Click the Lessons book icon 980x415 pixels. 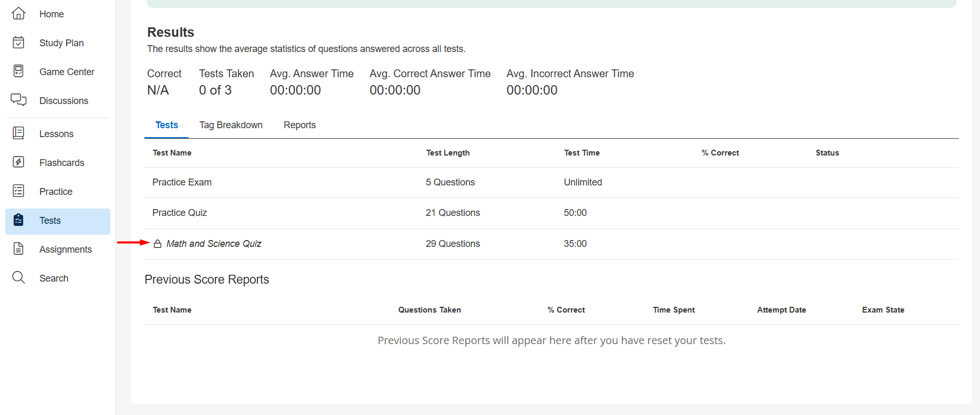click(x=18, y=133)
